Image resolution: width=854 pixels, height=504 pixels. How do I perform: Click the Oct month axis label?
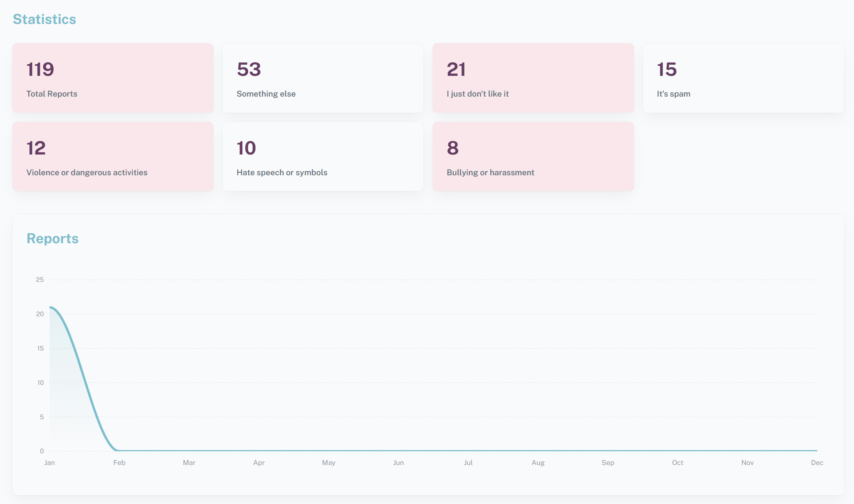677,463
